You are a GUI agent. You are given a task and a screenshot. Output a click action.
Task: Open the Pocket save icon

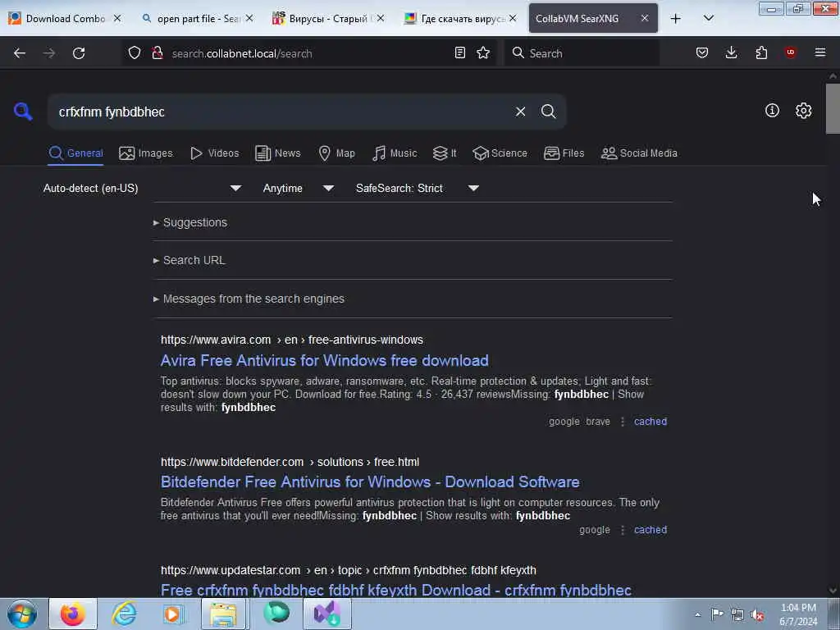702,52
